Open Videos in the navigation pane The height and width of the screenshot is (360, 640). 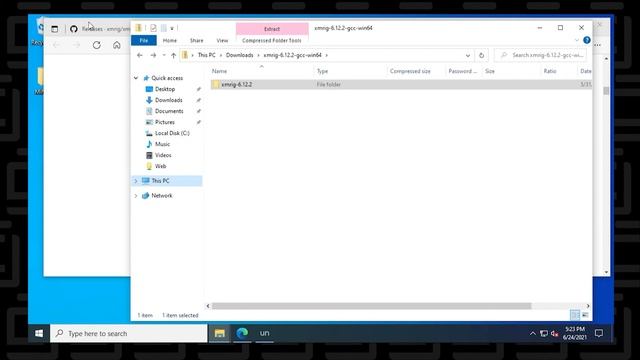point(163,155)
